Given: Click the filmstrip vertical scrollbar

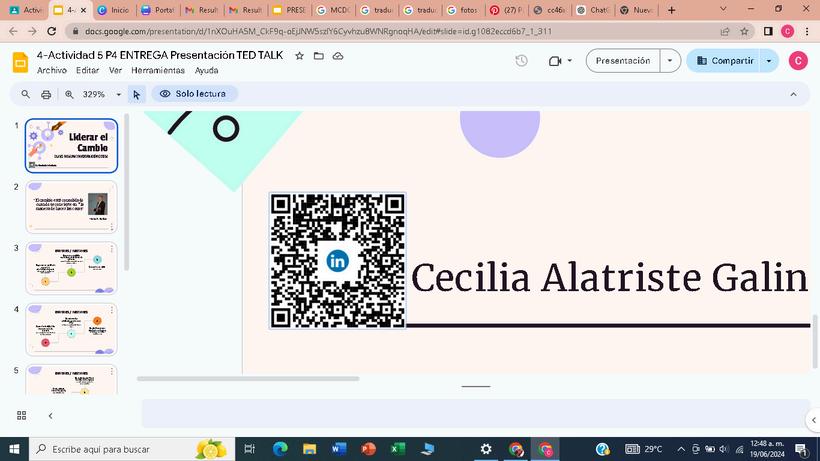Looking at the screenshot, I should click(126, 192).
